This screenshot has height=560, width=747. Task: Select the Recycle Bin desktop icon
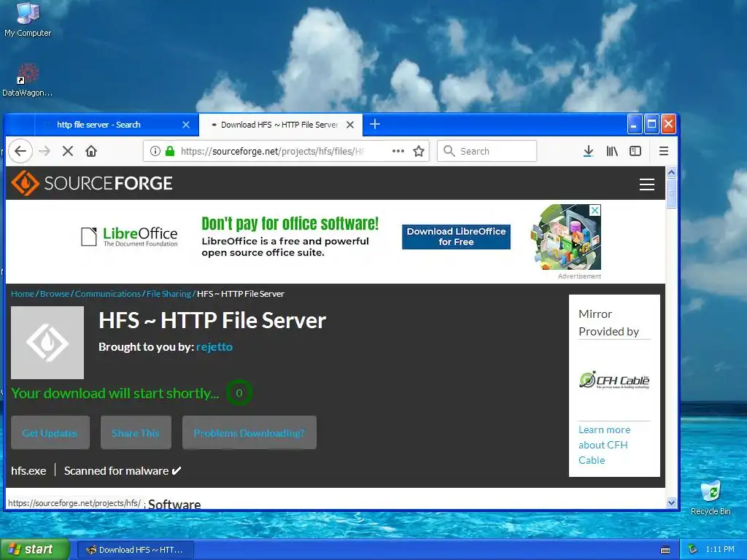[711, 497]
